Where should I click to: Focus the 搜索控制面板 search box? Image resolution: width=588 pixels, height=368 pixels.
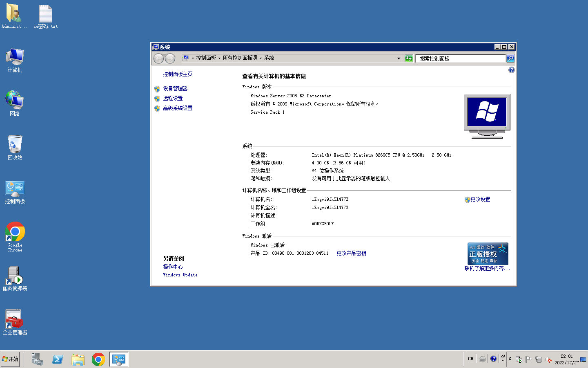click(461, 58)
